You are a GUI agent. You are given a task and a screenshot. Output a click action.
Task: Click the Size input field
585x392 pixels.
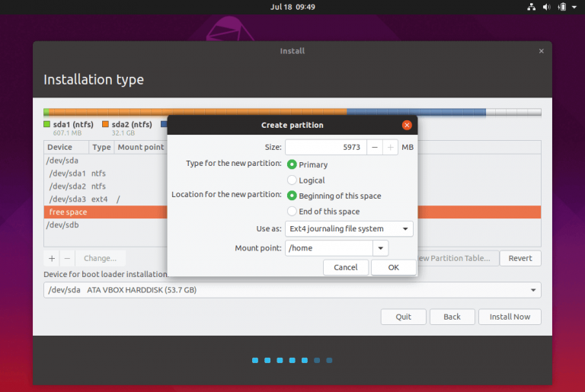(325, 148)
